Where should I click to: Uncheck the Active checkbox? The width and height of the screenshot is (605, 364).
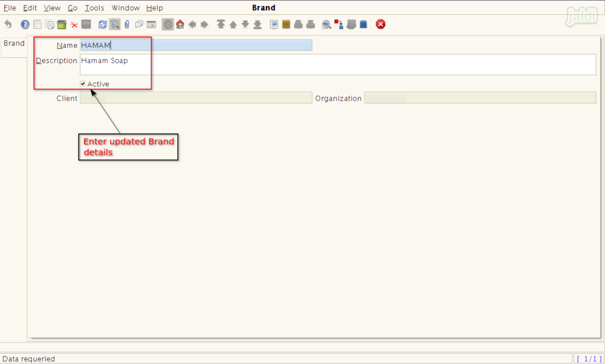tap(83, 84)
